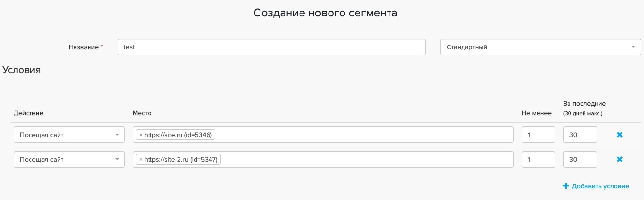Click the Добавить условие link text
Image resolution: width=644 pixels, height=200 pixels.
tap(600, 186)
